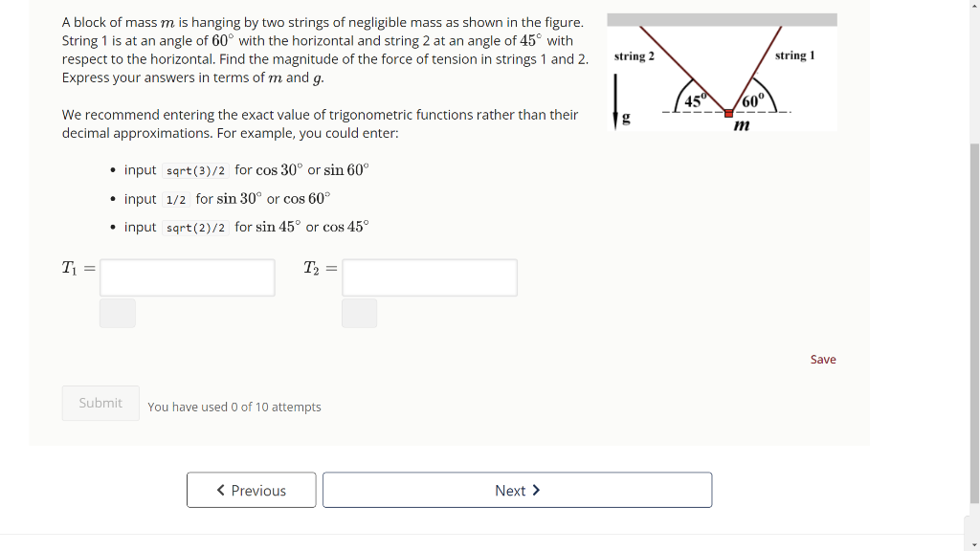
Task: Select the 1/2 code snippet
Action: tap(177, 198)
